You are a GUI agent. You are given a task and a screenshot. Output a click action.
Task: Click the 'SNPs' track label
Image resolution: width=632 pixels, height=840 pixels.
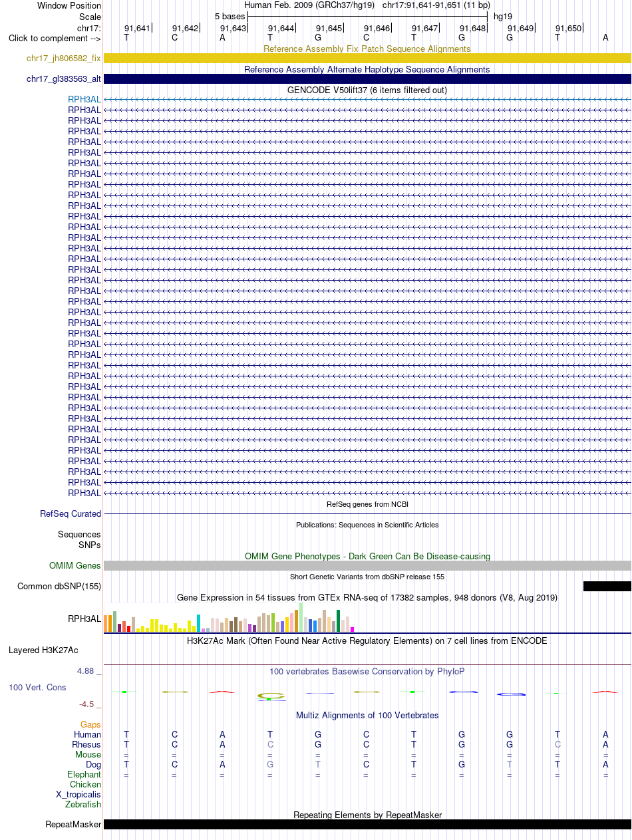point(90,545)
